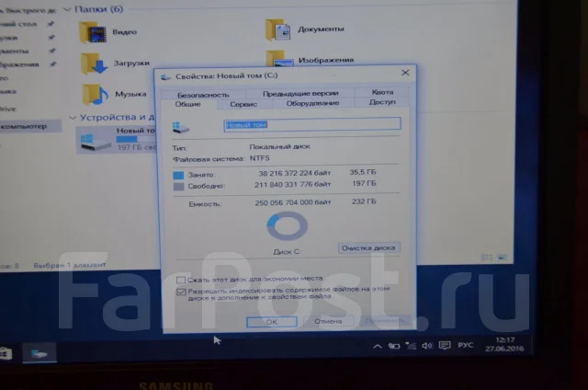Close the Свойства: Новый том dialog
The height and width of the screenshot is (390, 588).
point(405,73)
